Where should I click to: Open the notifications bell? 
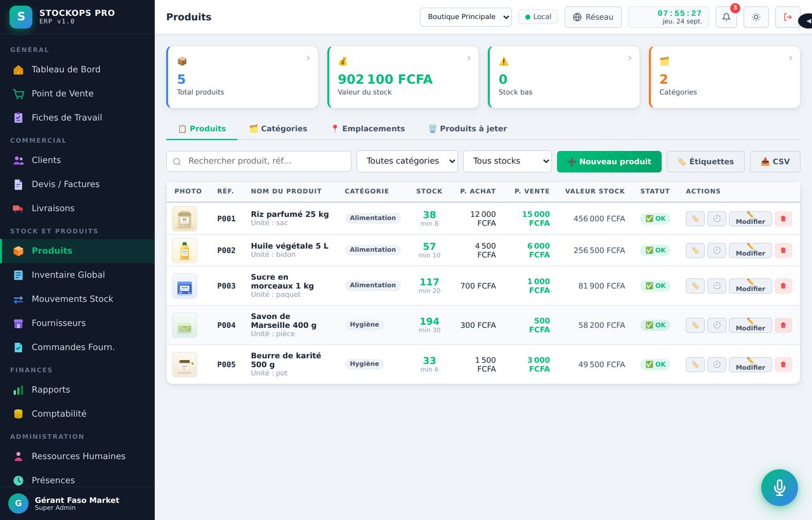726,17
